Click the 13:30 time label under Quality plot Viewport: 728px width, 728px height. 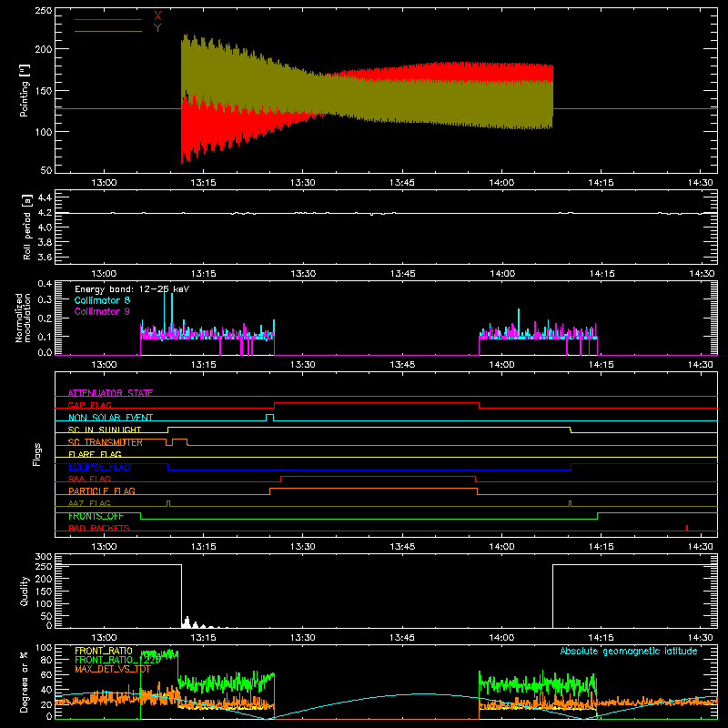tap(303, 638)
